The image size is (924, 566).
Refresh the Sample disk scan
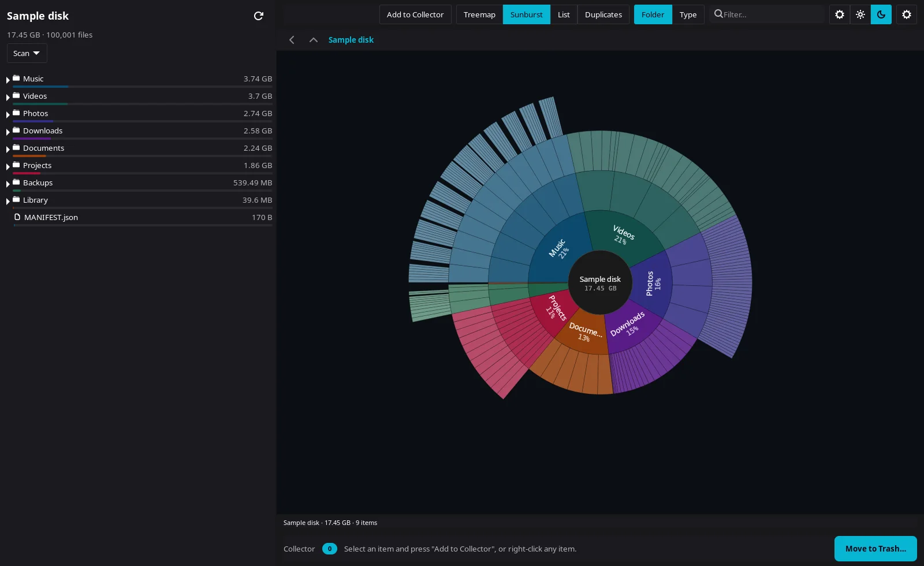(x=259, y=16)
